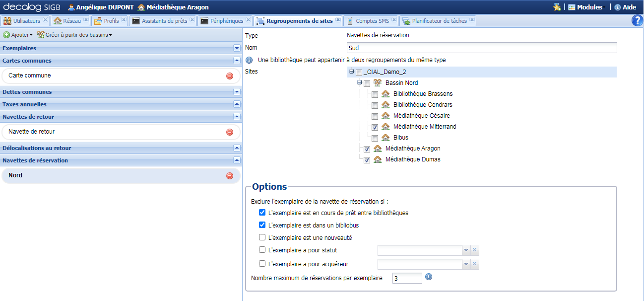Delete the Navette de retour entry
Image resolution: width=644 pixels, height=301 pixels.
(x=229, y=132)
